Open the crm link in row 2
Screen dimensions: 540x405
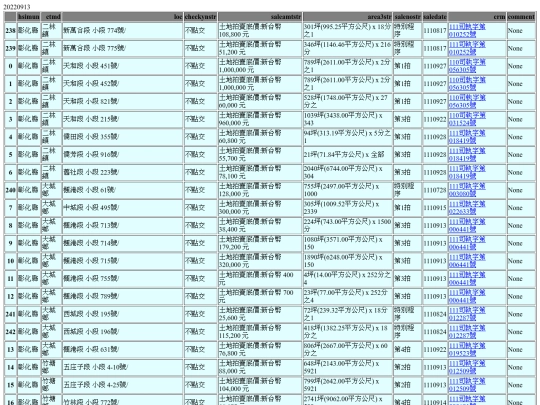pos(467,101)
